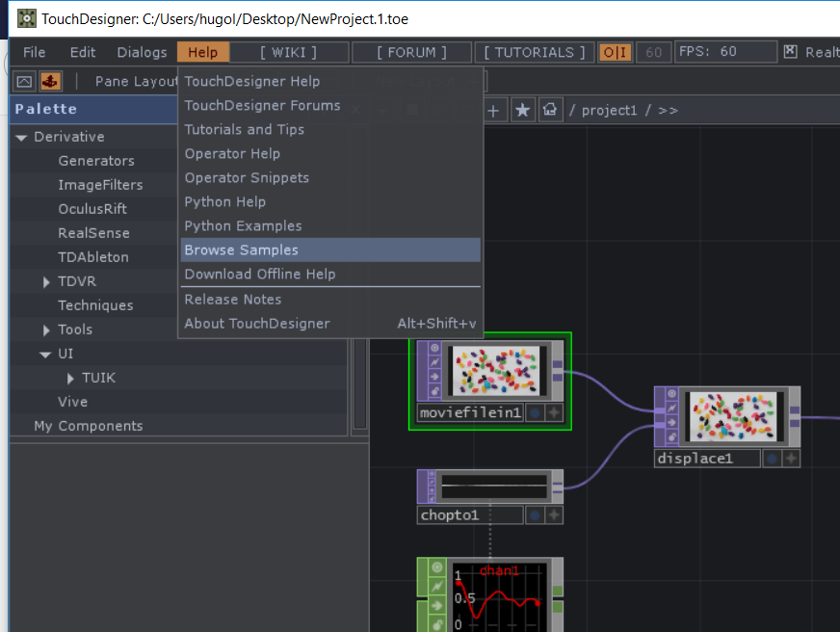The image size is (840, 632).
Task: Click the moviefilein1 node name field
Action: [470, 412]
